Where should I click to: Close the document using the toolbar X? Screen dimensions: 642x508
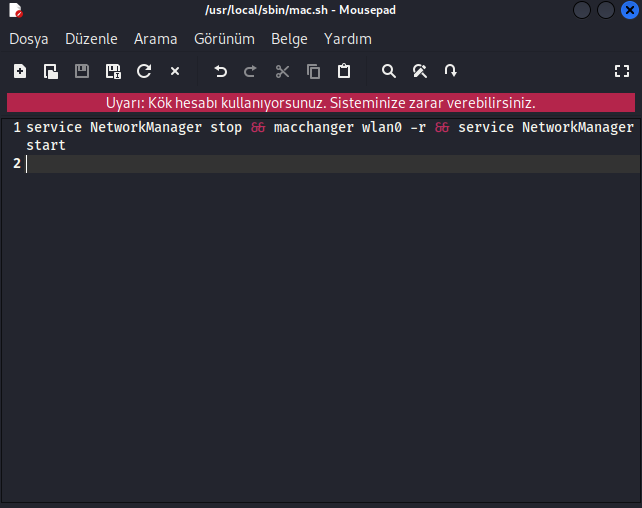coord(175,71)
